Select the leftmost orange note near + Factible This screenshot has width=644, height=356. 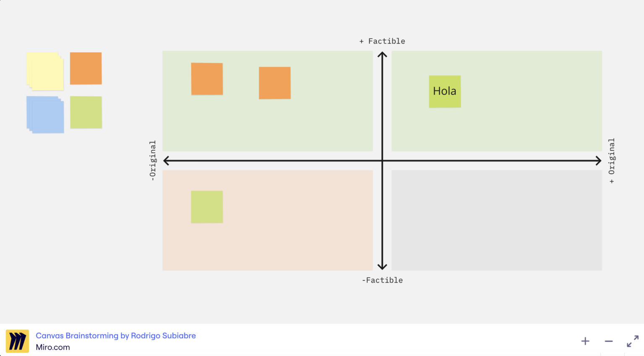tap(207, 78)
